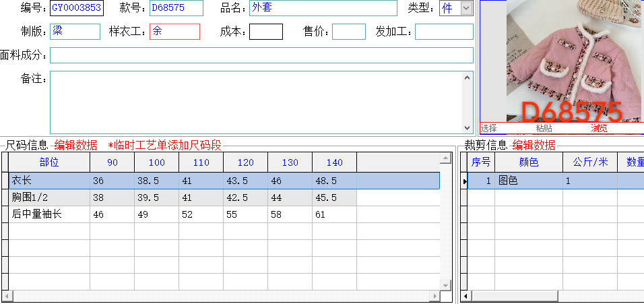
Task: Click the size 130 column header
Action: click(x=290, y=162)
